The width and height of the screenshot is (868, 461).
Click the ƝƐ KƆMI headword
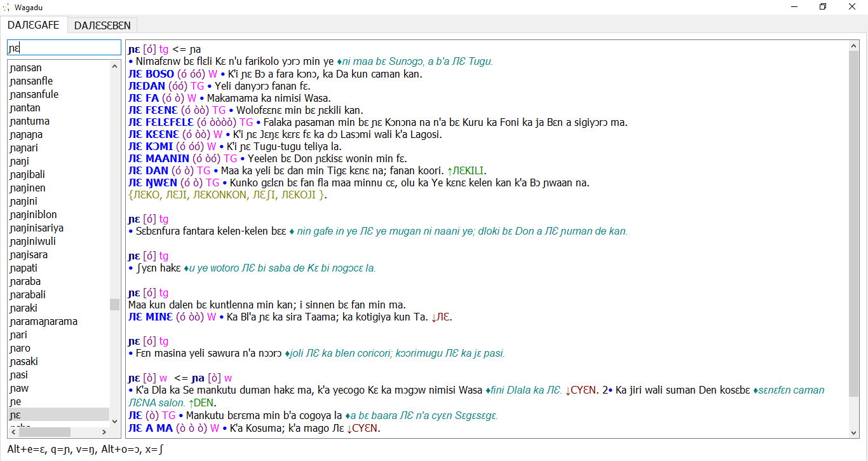[151, 146]
